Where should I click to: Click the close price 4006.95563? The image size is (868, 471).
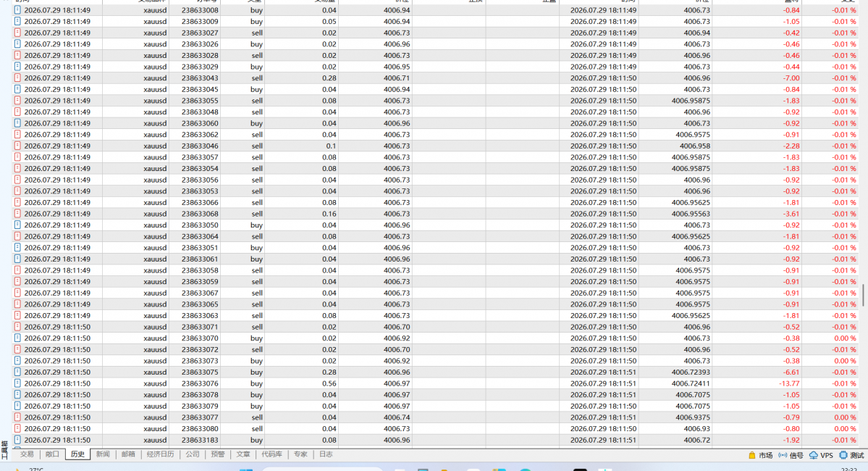691,213
